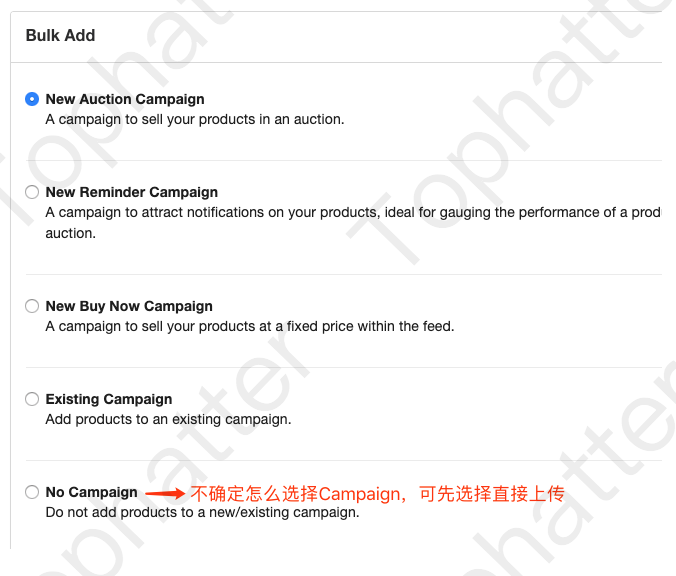676x576 pixels.
Task: Click the New Auction Campaign label
Action: point(125,99)
